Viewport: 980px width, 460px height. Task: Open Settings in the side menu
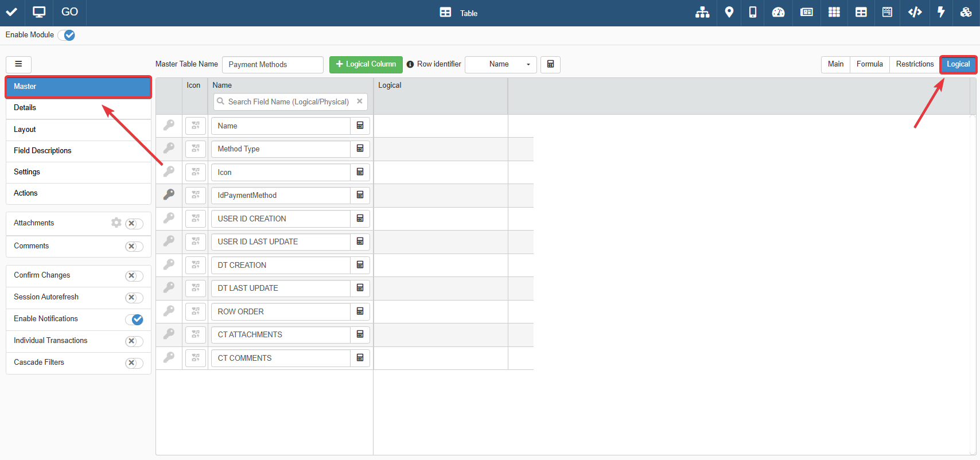pyautogui.click(x=79, y=172)
